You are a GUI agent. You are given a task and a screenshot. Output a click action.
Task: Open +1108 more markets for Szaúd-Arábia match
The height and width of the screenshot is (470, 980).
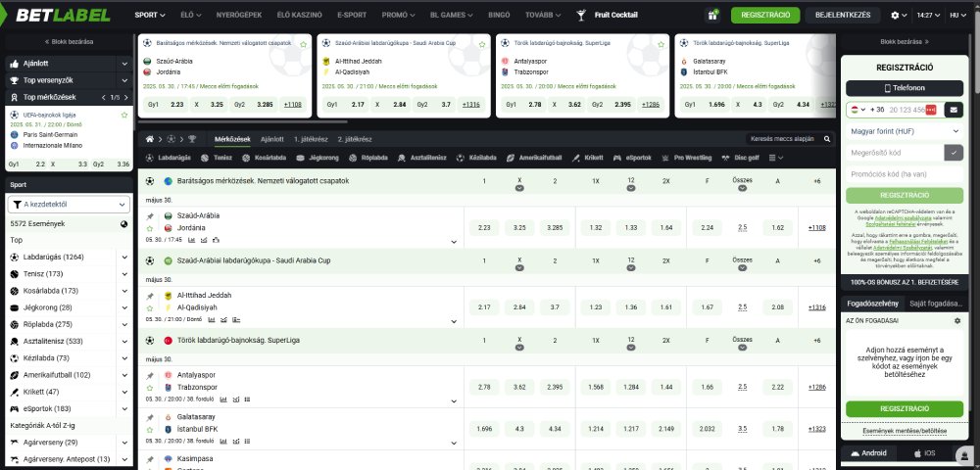(x=817, y=228)
